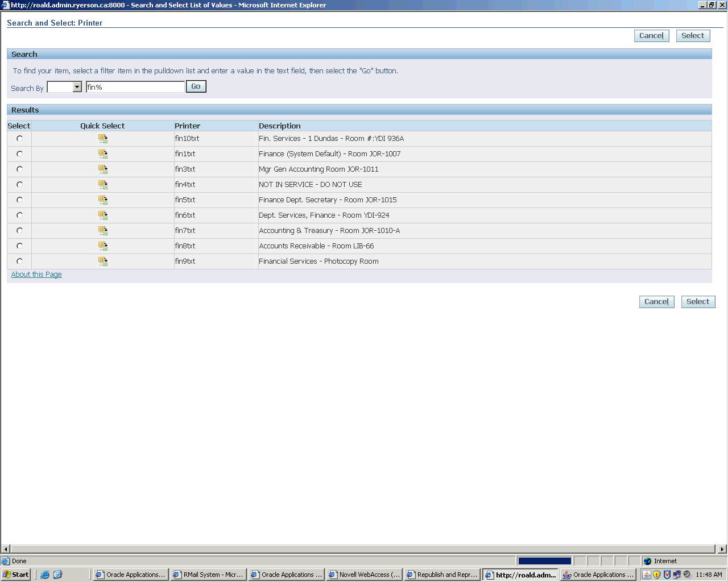This screenshot has height=582, width=728.
Task: Click Quick Select icon for fin3txt printer
Action: pos(103,169)
